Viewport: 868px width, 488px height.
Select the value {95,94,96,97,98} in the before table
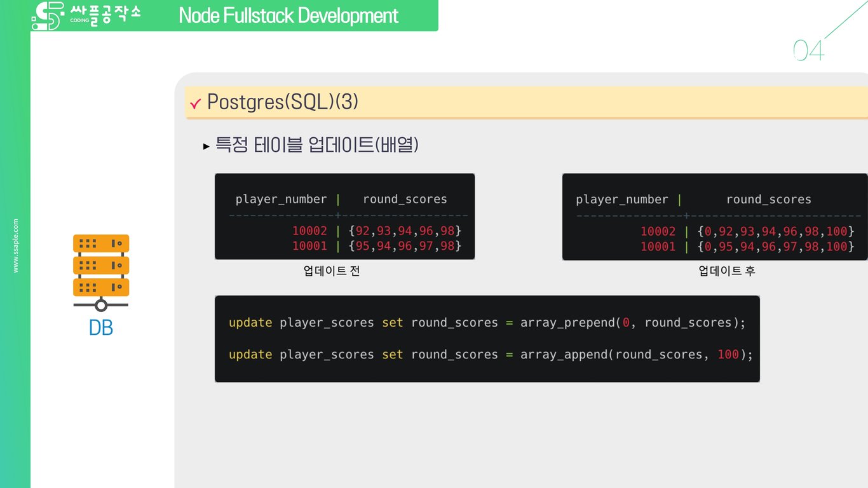pos(405,246)
